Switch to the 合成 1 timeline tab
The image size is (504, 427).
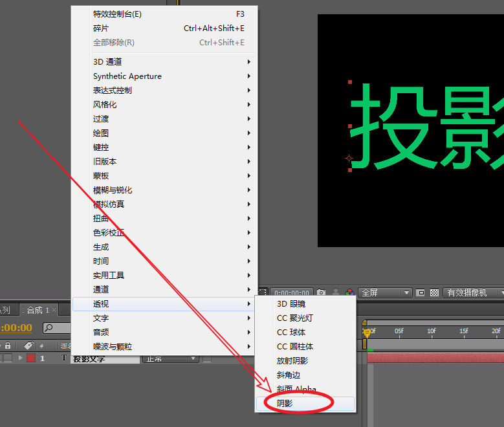[x=38, y=310]
